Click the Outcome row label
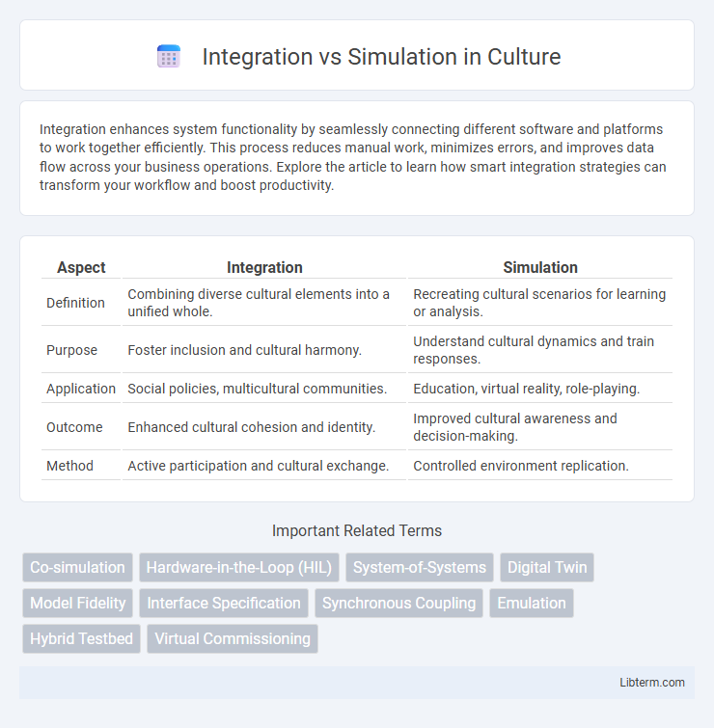This screenshot has width=714, height=728. [74, 427]
